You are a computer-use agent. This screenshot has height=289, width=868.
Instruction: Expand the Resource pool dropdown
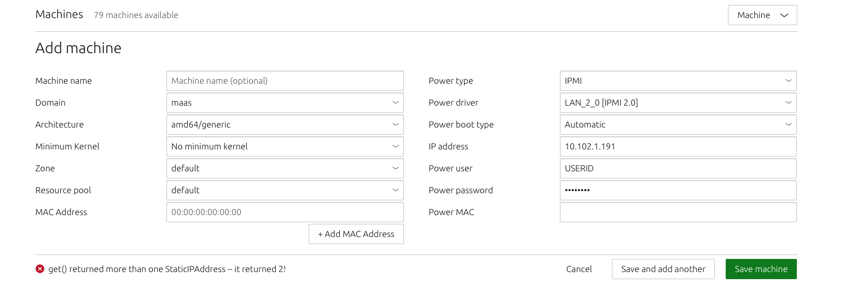point(285,190)
